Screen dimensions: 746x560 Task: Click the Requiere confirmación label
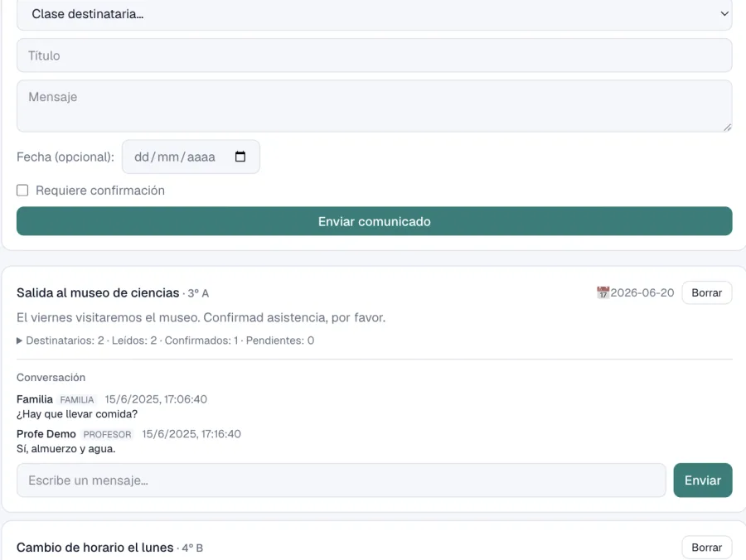point(100,191)
